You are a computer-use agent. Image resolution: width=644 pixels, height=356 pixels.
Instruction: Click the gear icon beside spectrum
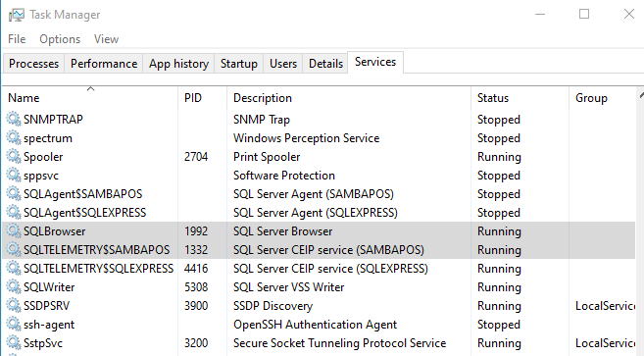click(14, 137)
